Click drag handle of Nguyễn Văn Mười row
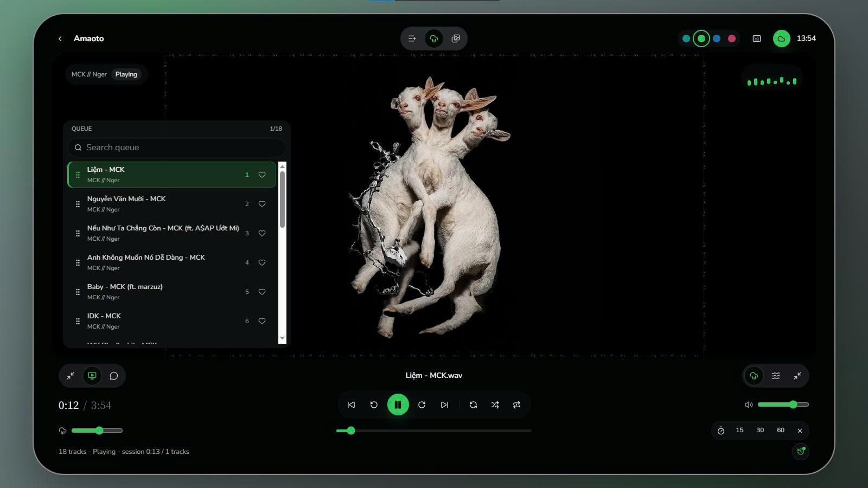Image resolution: width=868 pixels, height=488 pixels. [78, 204]
